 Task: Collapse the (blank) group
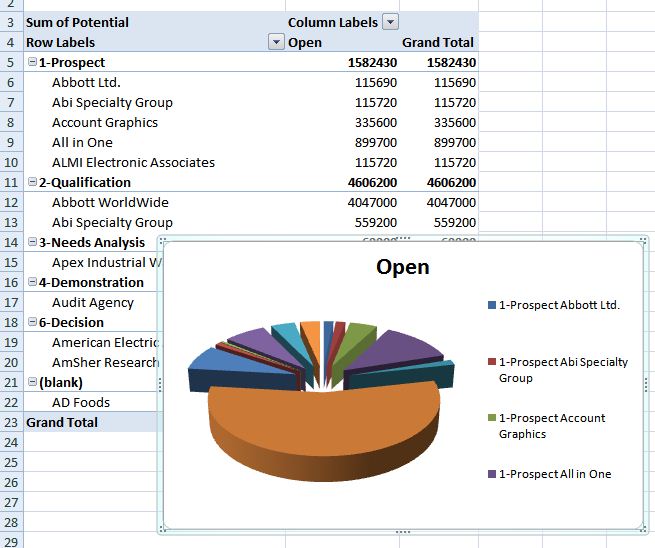32,383
